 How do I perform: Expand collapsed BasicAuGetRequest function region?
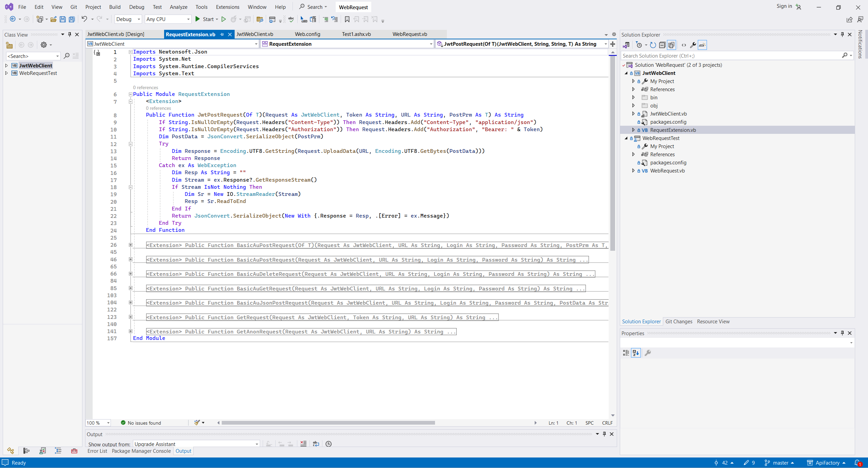click(131, 288)
